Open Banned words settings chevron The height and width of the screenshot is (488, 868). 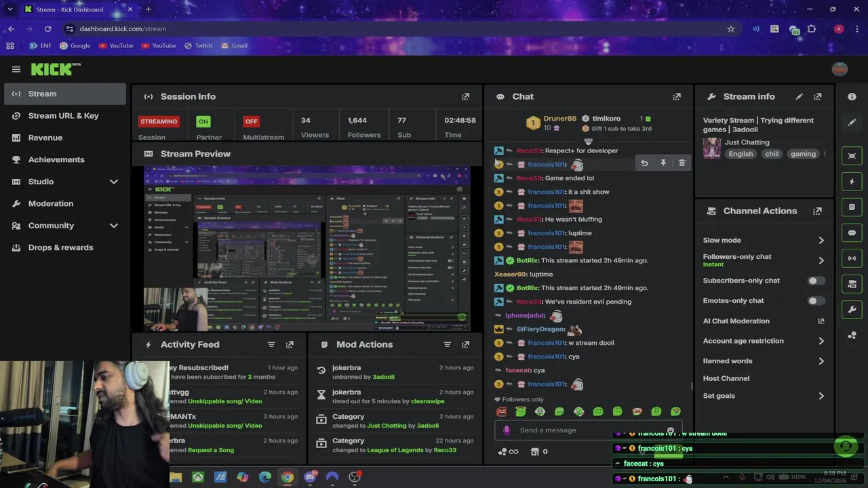821,361
